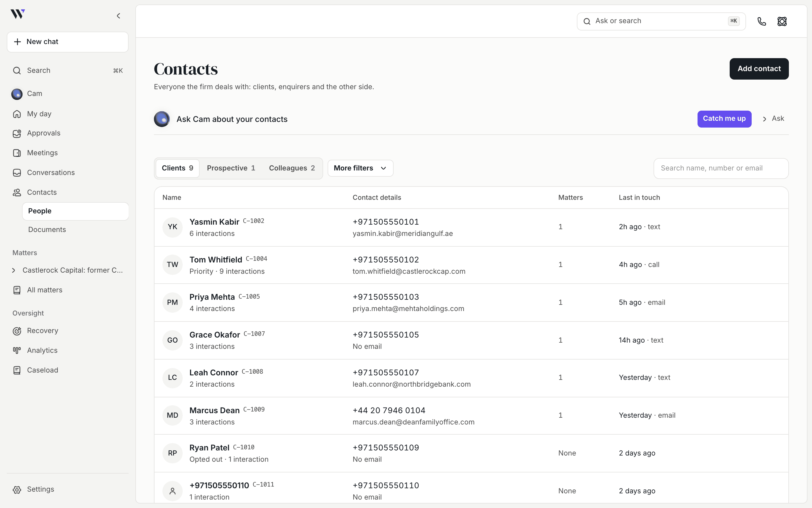Screen dimensions: 812x508
Task: Switch to the Prospective tab
Action: [231, 168]
